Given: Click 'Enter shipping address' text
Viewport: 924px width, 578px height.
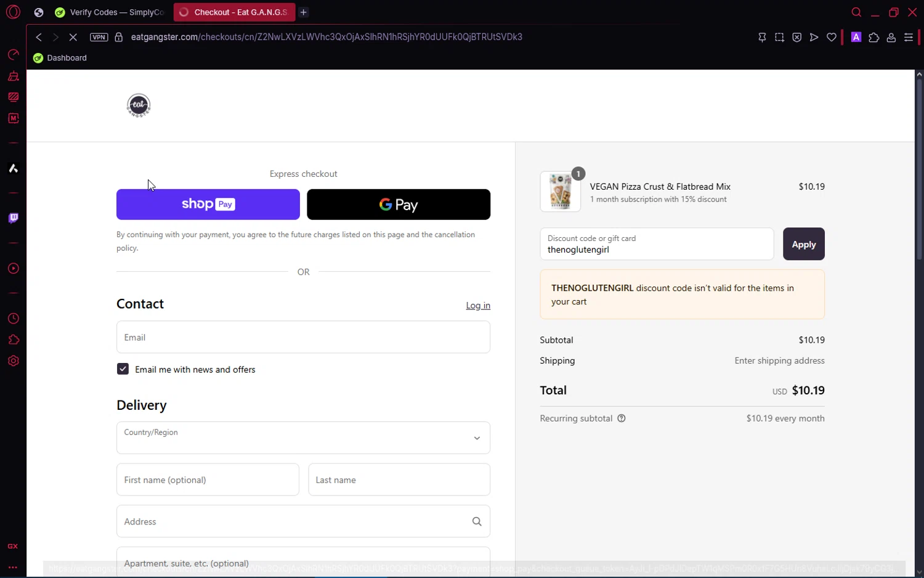Looking at the screenshot, I should [x=779, y=361].
